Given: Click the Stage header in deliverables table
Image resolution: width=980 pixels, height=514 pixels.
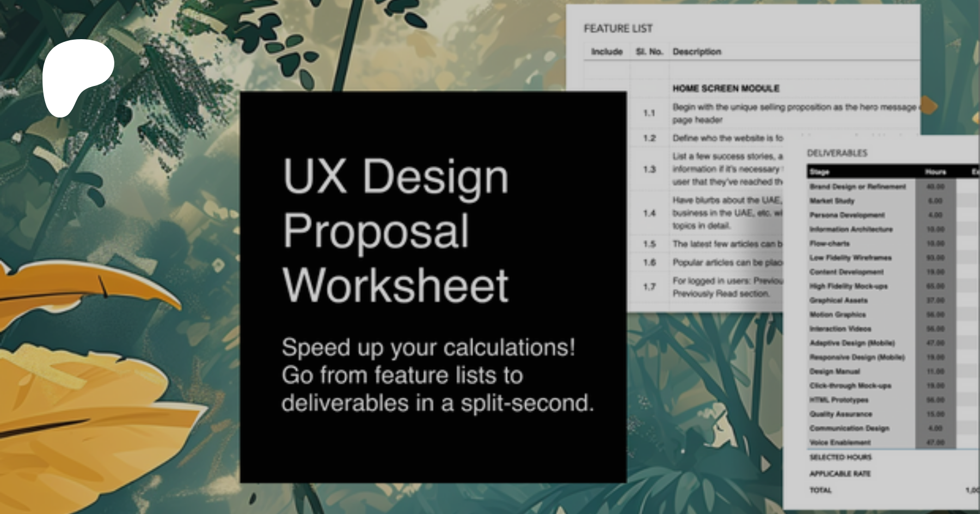Looking at the screenshot, I should [x=819, y=172].
